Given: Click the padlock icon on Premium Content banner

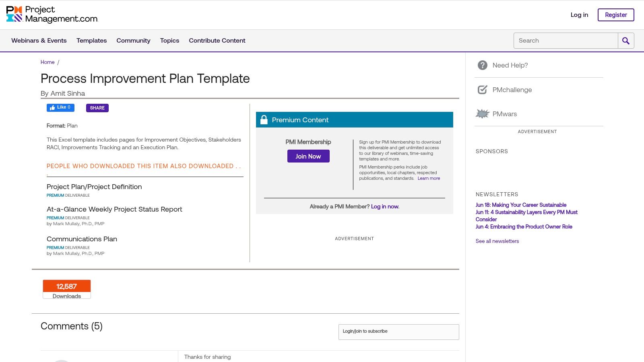Looking at the screenshot, I should [x=264, y=119].
